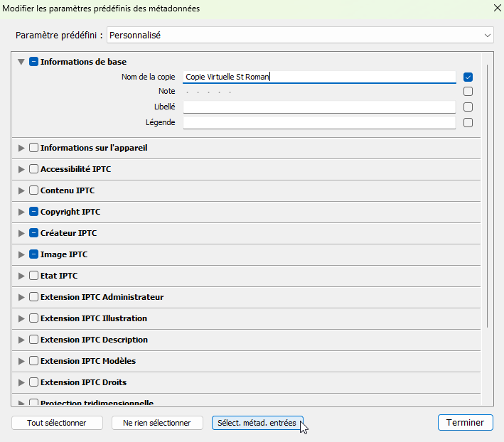
Task: Click the Terminer button
Action: (465, 423)
